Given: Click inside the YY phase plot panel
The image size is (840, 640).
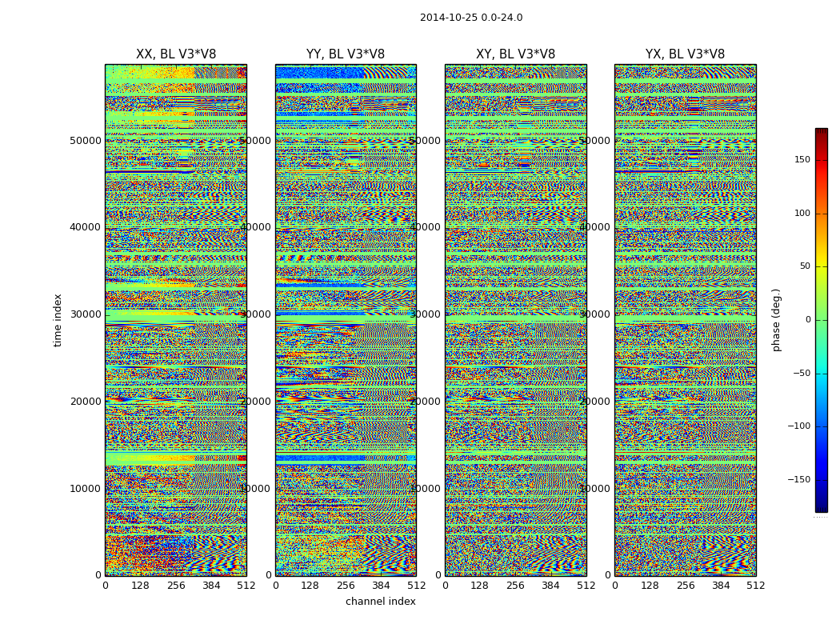Looking at the screenshot, I should (346, 320).
